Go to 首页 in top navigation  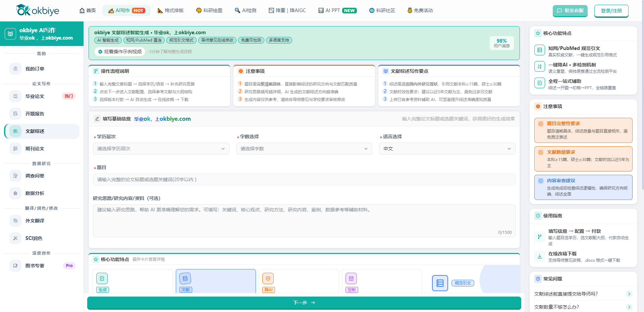click(x=88, y=10)
